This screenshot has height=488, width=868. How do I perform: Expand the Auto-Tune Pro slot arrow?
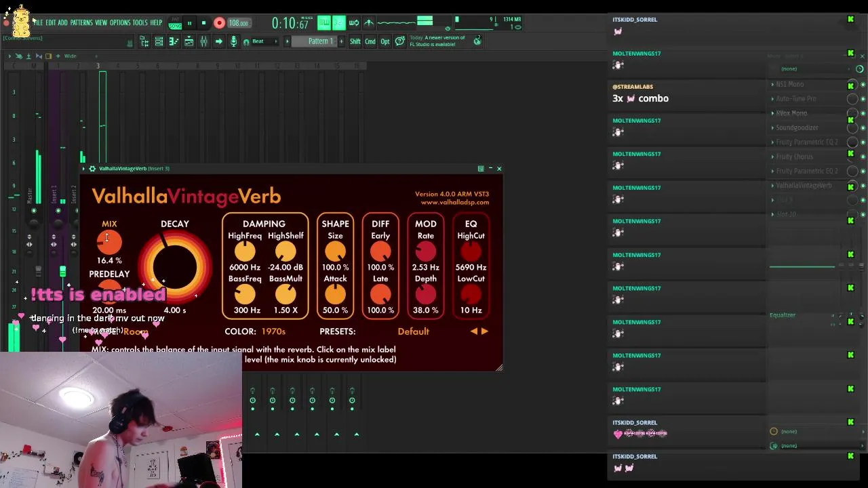[x=772, y=99]
